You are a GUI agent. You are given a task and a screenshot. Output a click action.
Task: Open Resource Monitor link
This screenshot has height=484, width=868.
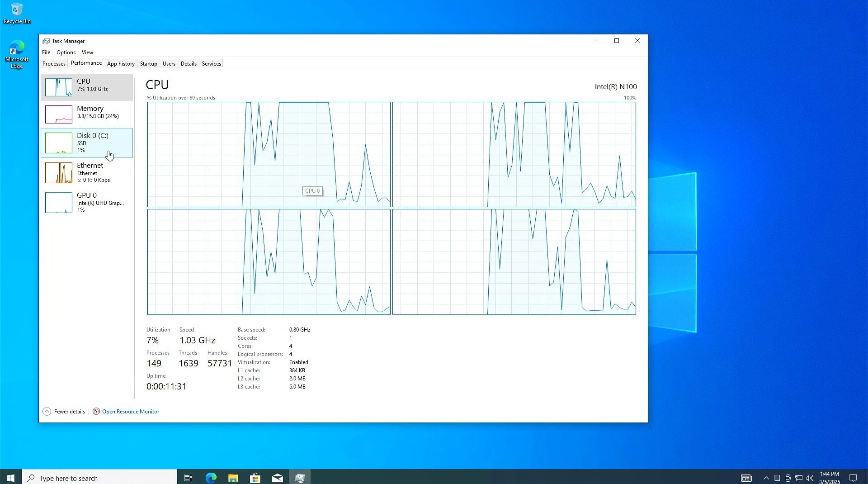[x=131, y=412]
